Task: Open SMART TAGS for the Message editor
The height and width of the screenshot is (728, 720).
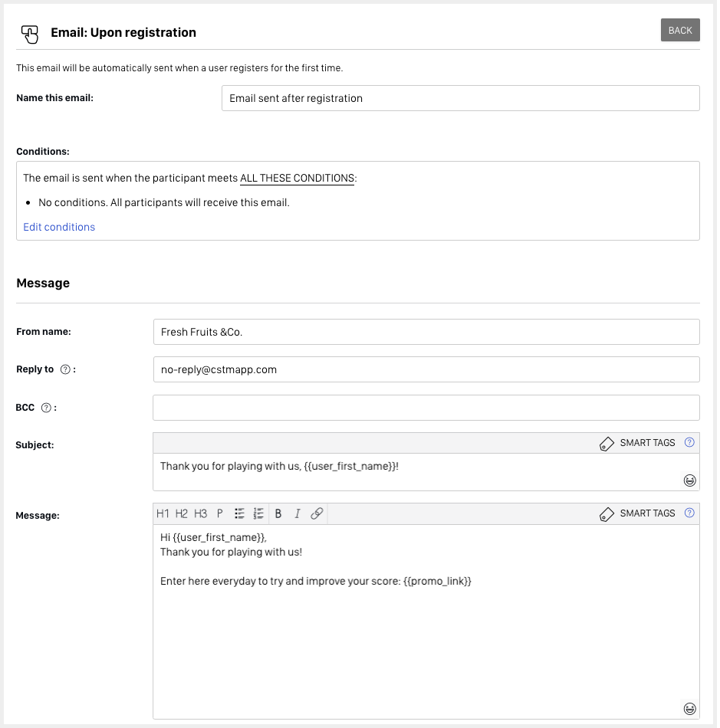Action: [x=638, y=513]
